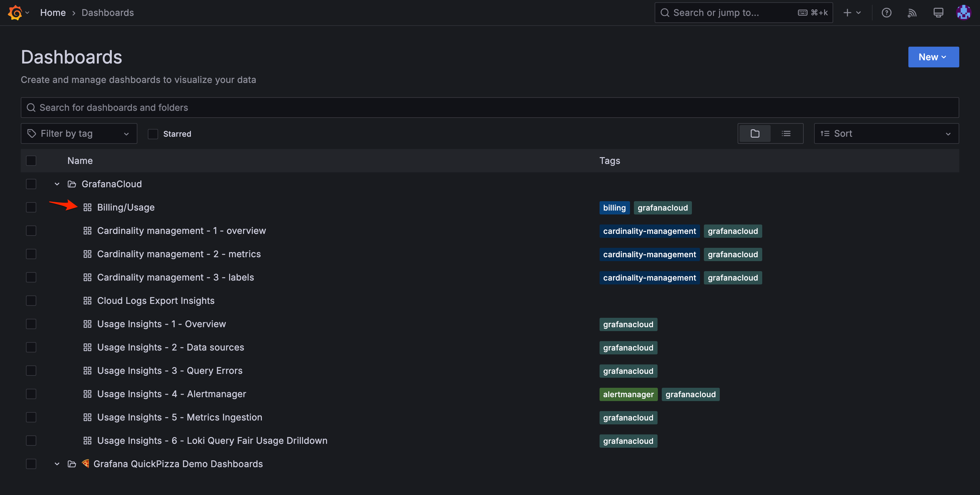The width and height of the screenshot is (980, 495).
Task: Switch to list view icon
Action: (786, 133)
